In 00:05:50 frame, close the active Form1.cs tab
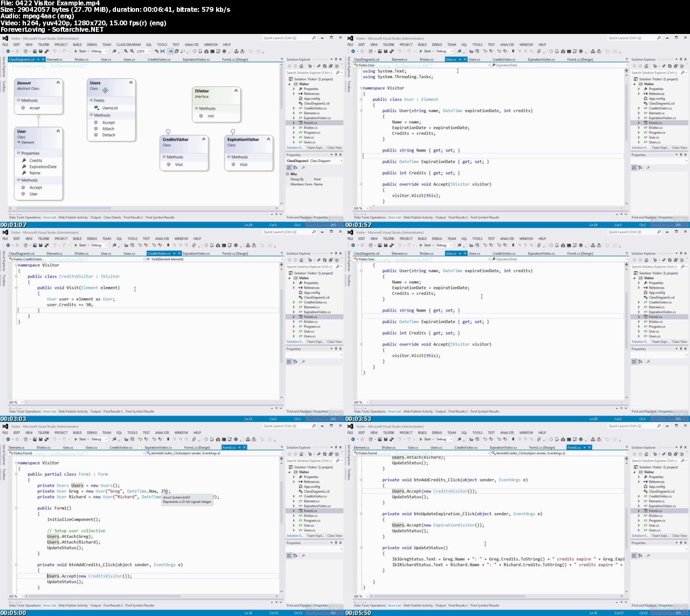 pos(589,447)
